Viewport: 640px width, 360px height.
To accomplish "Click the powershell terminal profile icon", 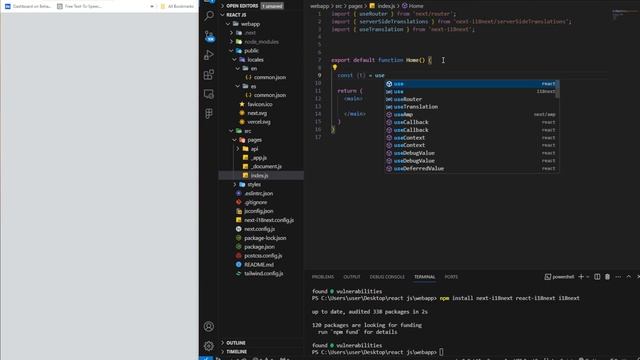I will pos(547,277).
